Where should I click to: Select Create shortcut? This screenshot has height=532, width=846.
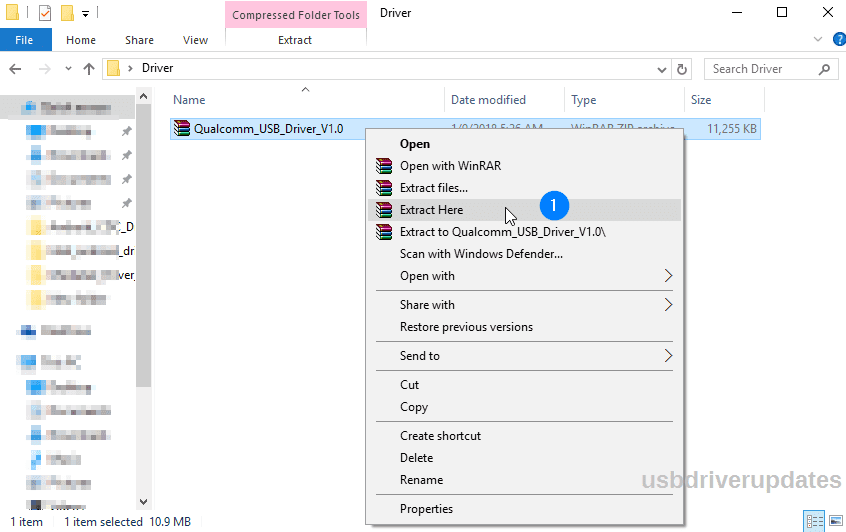524,436
